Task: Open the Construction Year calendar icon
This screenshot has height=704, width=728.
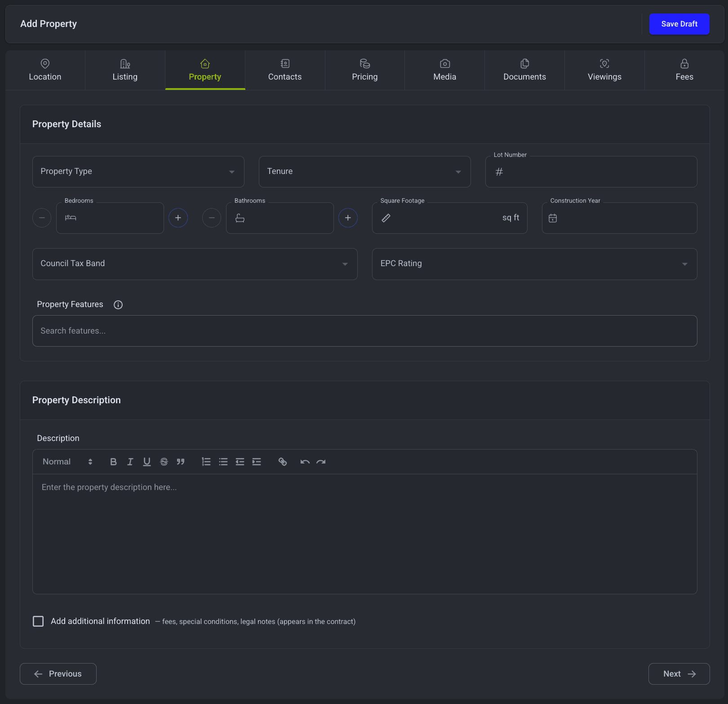Action: [553, 218]
